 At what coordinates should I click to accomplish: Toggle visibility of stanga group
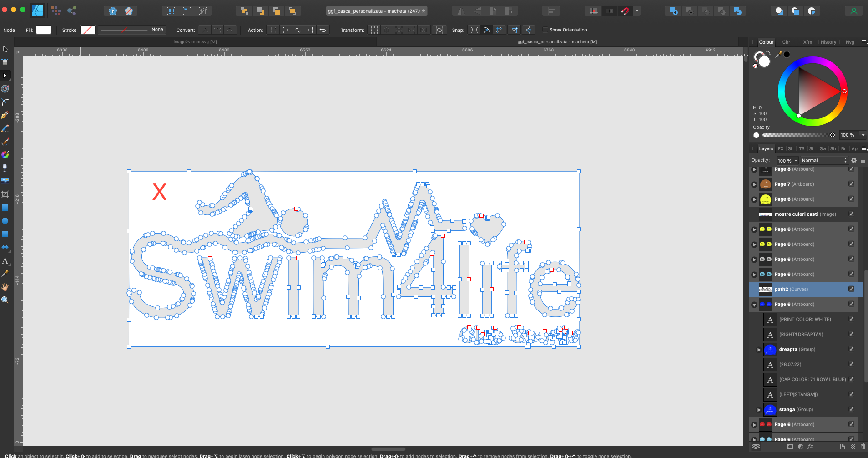pyautogui.click(x=851, y=409)
